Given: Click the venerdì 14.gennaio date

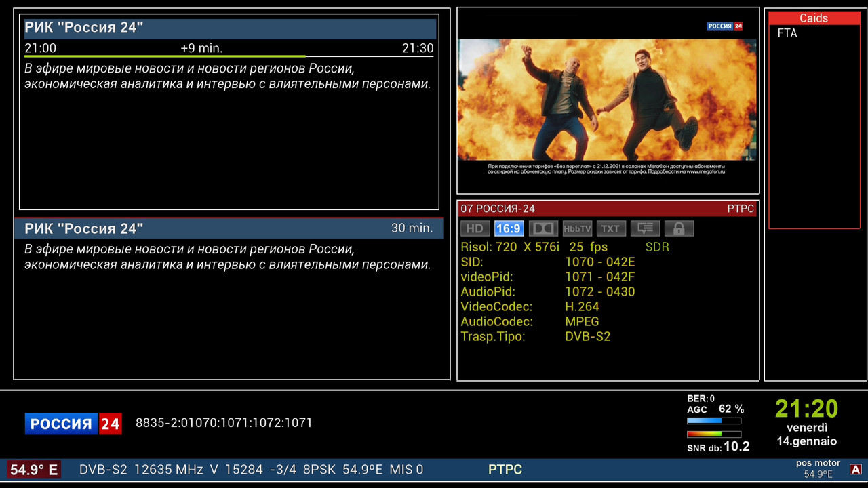Looking at the screenshot, I should [807, 434].
